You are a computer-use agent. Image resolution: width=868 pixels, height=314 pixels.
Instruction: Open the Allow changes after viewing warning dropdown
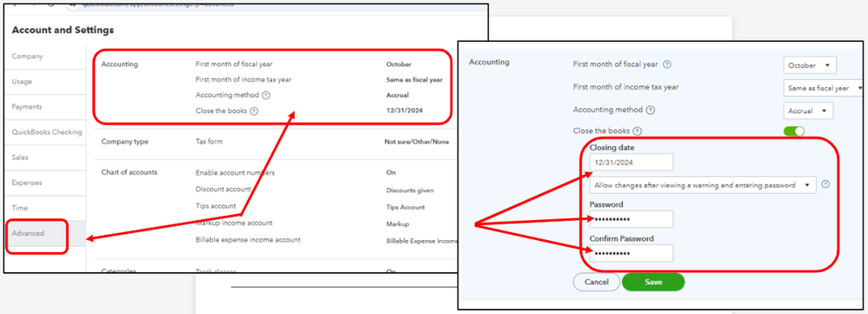(703, 185)
